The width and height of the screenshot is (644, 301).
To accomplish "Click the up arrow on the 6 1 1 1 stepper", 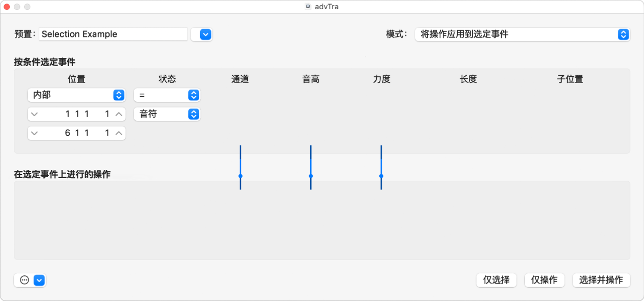I will (x=119, y=133).
